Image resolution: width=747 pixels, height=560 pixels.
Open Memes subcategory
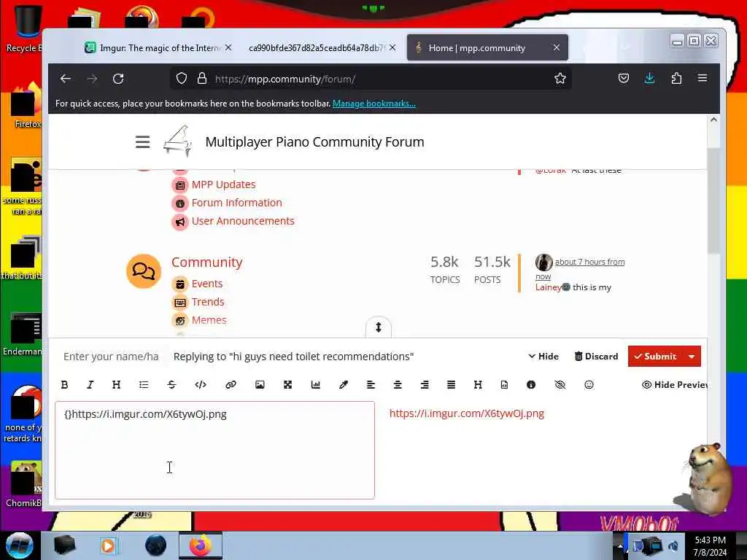pyautogui.click(x=209, y=320)
